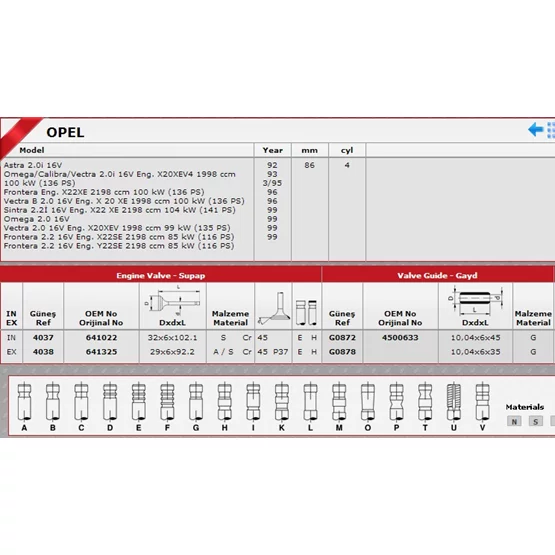The image size is (555, 555).
Task: Select valve stem type E icon
Action: click(x=138, y=402)
